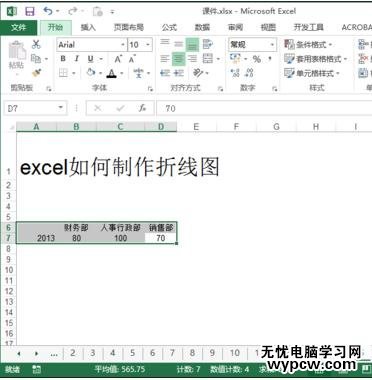Click the formula bar showing 70

click(264, 108)
